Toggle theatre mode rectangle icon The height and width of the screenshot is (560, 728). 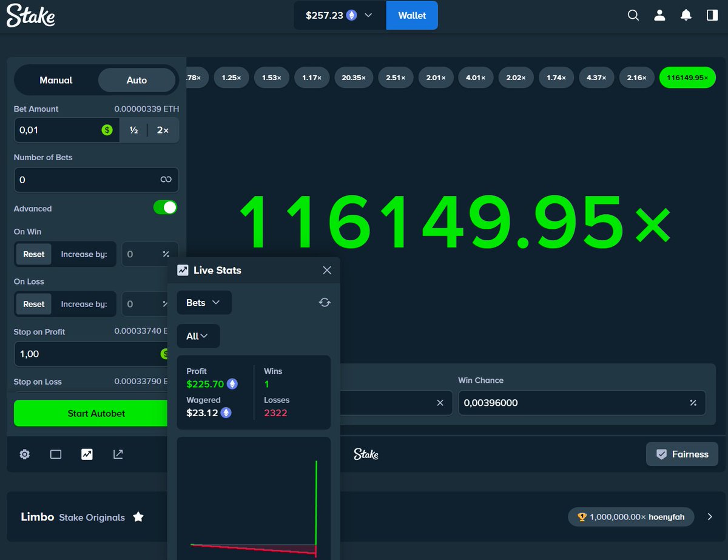click(56, 454)
